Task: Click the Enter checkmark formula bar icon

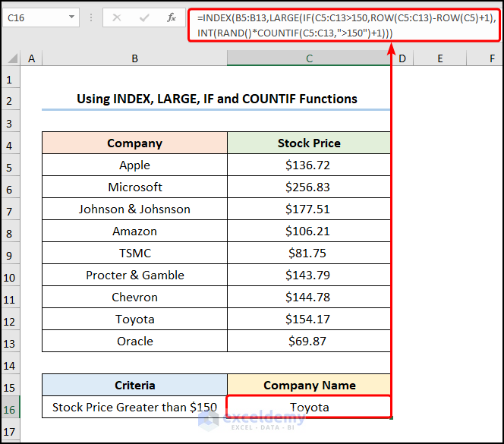Action: 144,17
